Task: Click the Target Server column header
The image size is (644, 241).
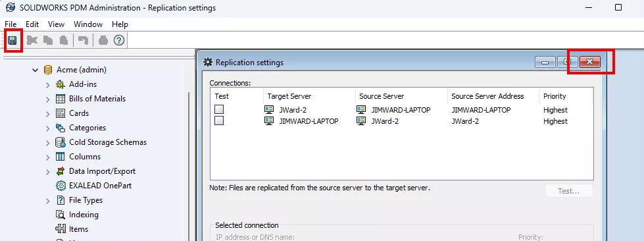Action: pyautogui.click(x=309, y=96)
